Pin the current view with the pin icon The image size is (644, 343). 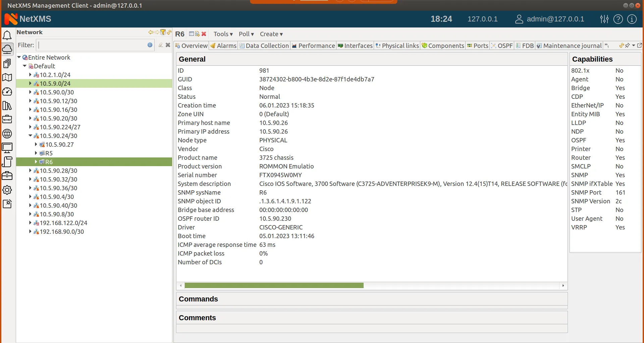[x=628, y=46]
